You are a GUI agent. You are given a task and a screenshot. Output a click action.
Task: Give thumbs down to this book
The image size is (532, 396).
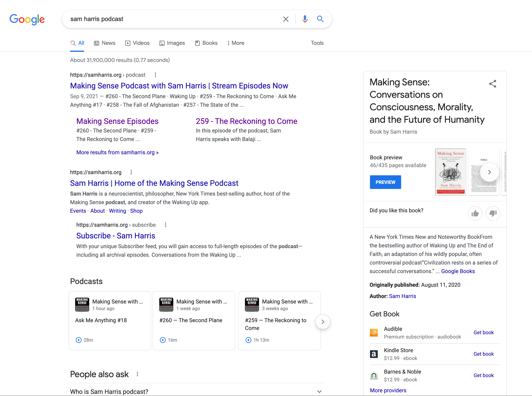(x=493, y=213)
